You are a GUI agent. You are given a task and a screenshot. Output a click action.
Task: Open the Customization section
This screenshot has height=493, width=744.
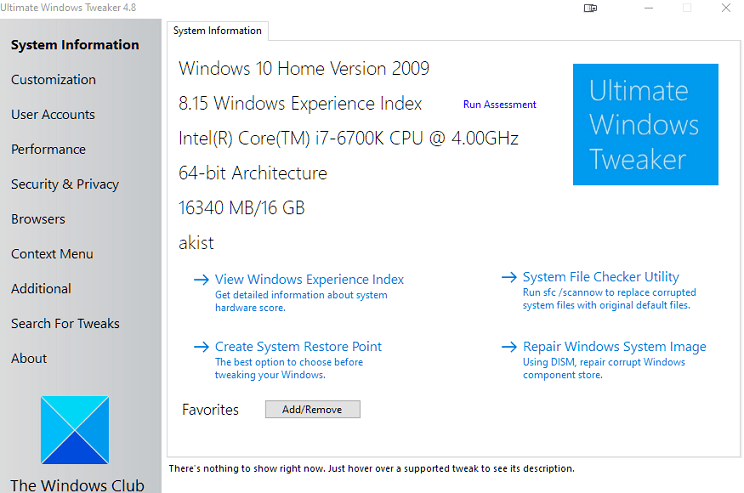(54, 80)
